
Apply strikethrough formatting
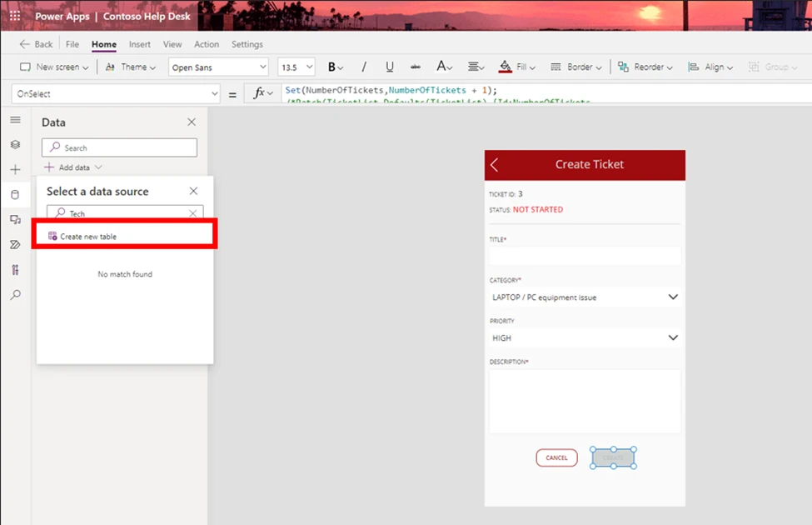tap(416, 66)
